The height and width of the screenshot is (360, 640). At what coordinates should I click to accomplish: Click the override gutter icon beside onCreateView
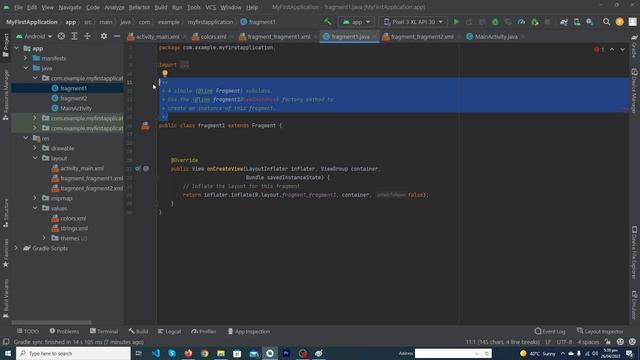tap(138, 169)
